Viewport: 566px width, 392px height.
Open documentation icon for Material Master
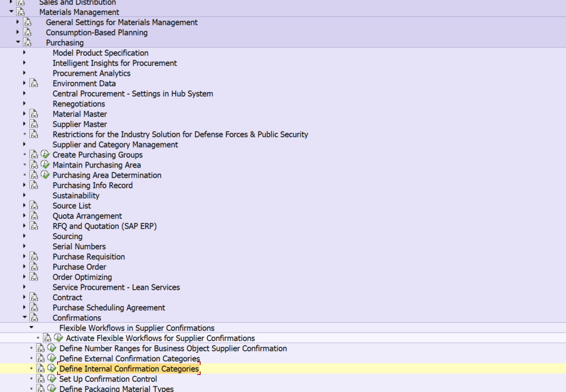coord(34,114)
